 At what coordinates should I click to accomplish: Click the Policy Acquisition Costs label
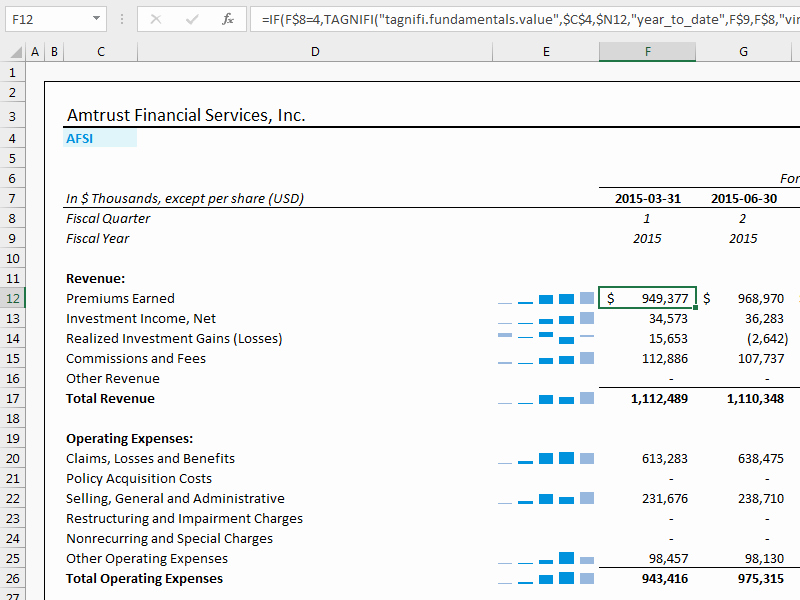(x=139, y=479)
